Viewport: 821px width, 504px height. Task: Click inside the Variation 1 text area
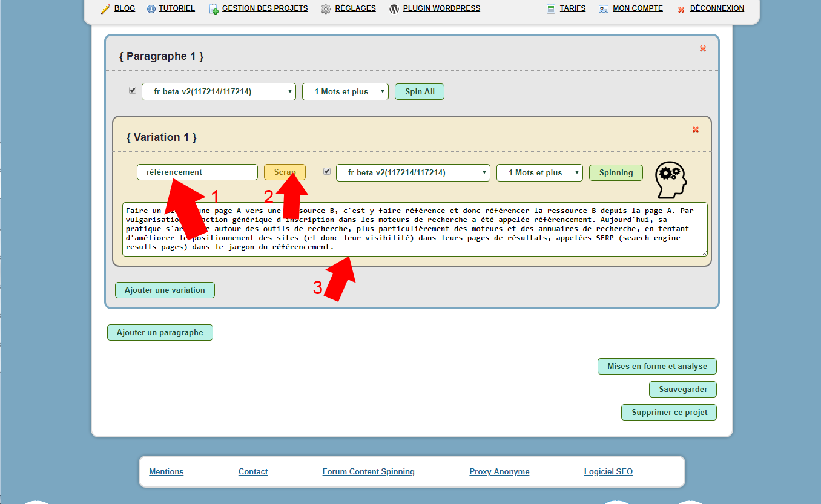click(415, 229)
